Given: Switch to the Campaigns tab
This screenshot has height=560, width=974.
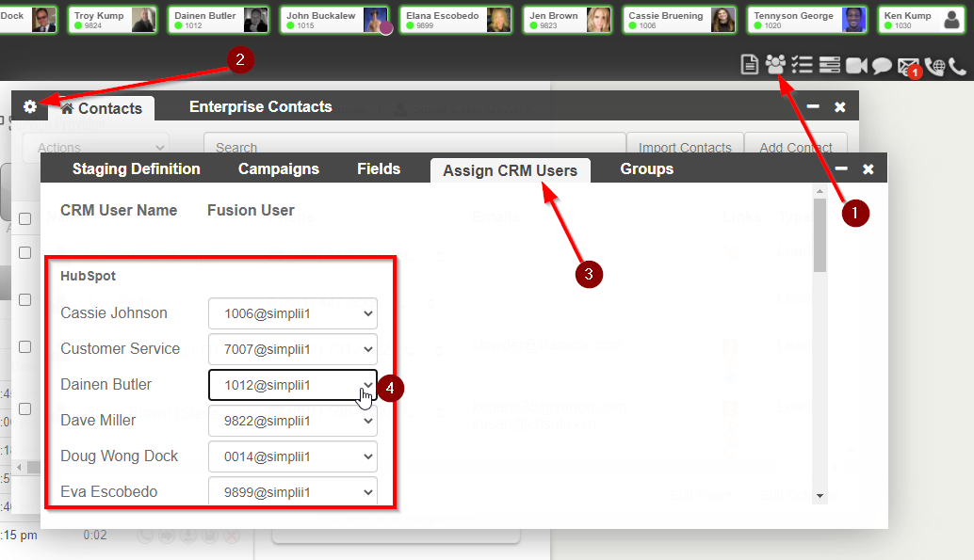Looking at the screenshot, I should click(278, 168).
